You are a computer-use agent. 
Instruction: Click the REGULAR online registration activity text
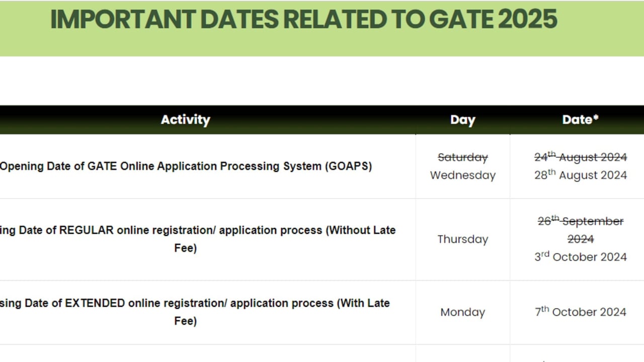(198, 239)
